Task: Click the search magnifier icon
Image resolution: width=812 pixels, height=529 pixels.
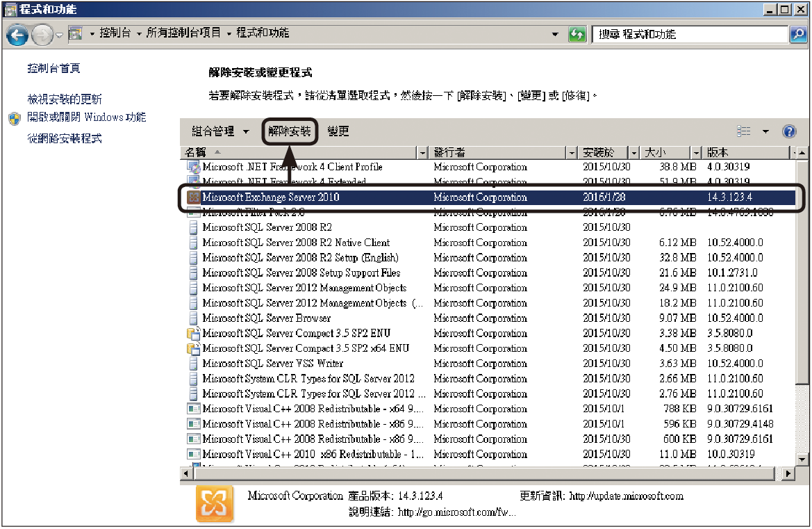Action: tap(798, 34)
